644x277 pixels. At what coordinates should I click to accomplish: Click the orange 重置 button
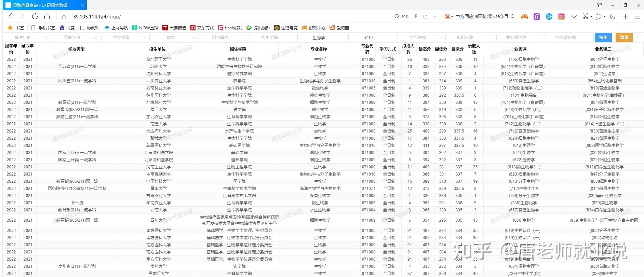[x=624, y=38]
